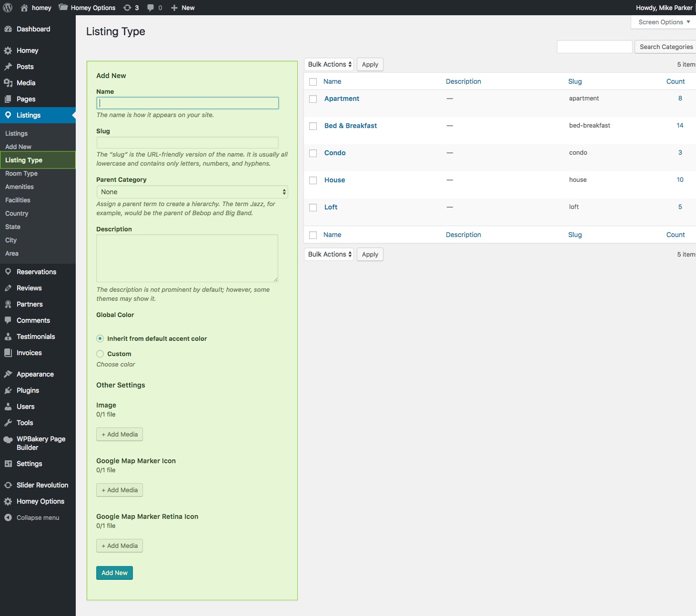Image resolution: width=696 pixels, height=616 pixels.
Task: Check the select-all box in table footer
Action: point(313,235)
